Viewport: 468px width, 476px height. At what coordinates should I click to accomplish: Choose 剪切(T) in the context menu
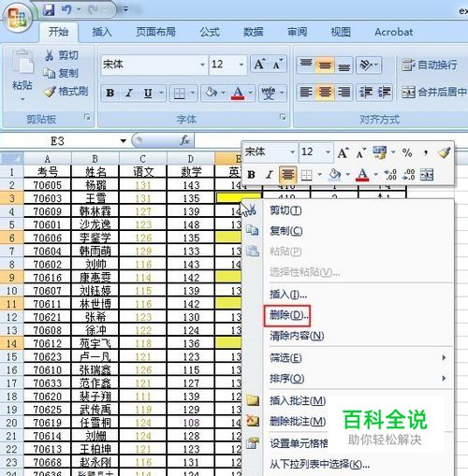click(348, 210)
